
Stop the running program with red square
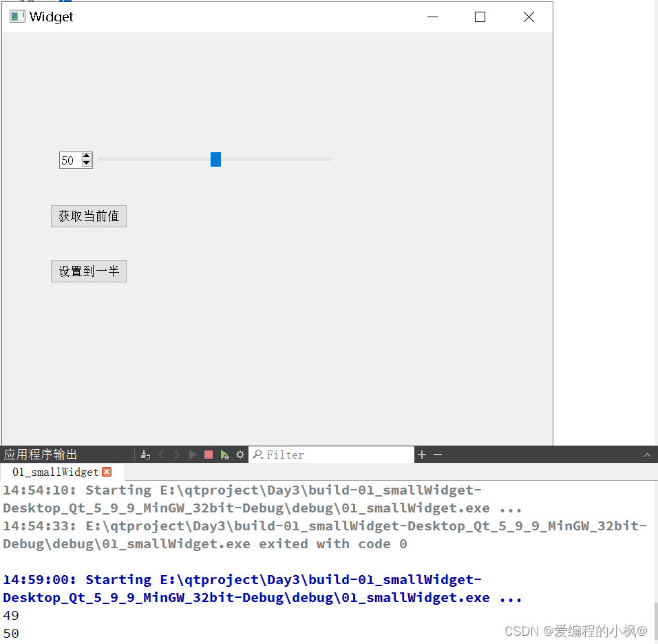208,455
